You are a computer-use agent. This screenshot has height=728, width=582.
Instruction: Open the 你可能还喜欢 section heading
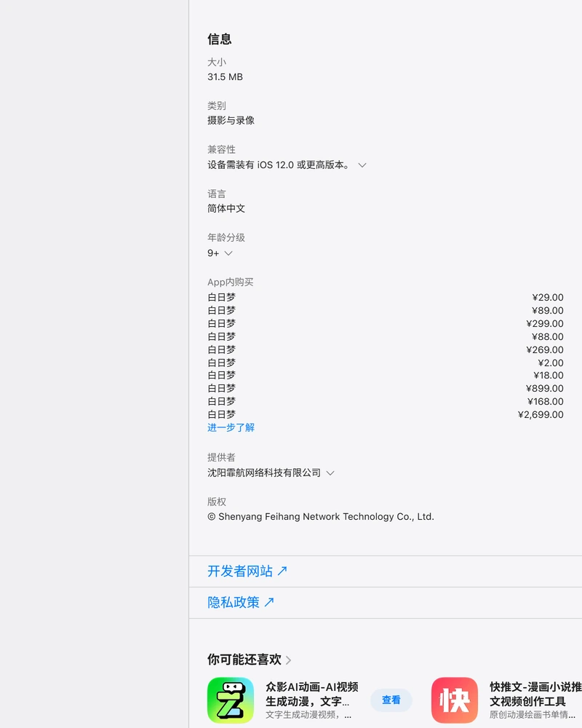pyautogui.click(x=244, y=660)
